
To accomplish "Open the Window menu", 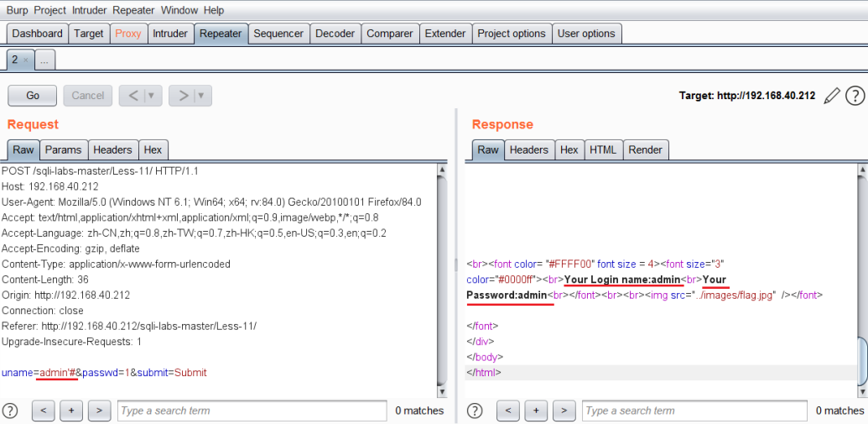I will [x=179, y=10].
